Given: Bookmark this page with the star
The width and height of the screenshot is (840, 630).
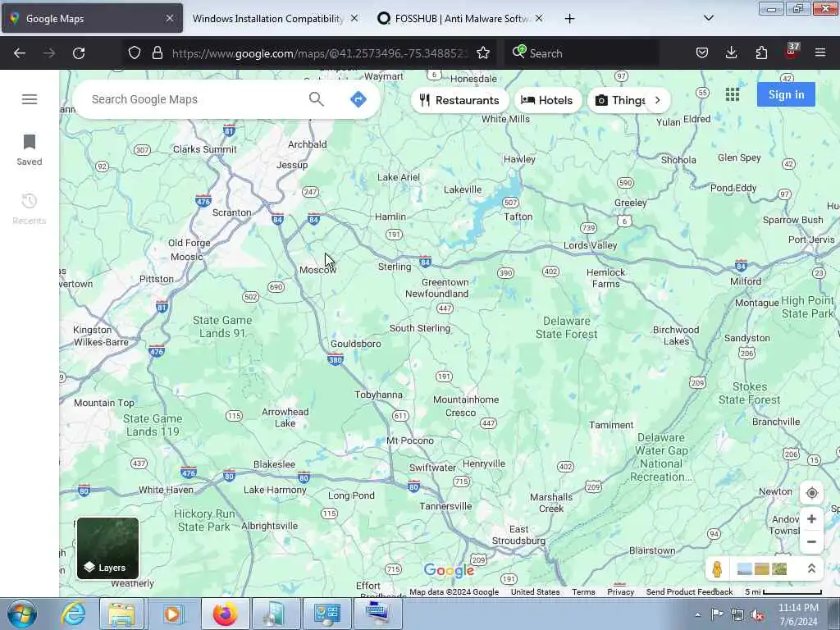Looking at the screenshot, I should coord(482,53).
